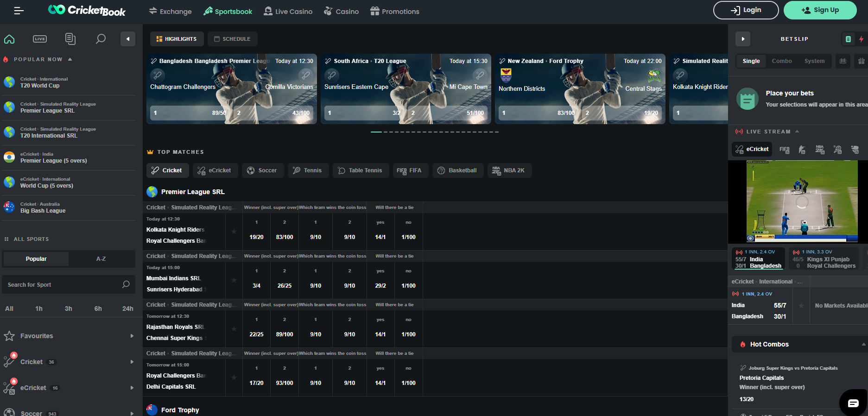Expand the Cricket sport list arrow
868x416 pixels.
(x=132, y=362)
